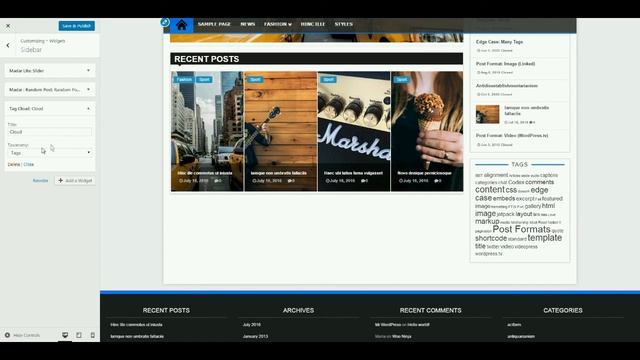Image resolution: width=640 pixels, height=360 pixels.
Task: Open News menu item
Action: coord(248,24)
